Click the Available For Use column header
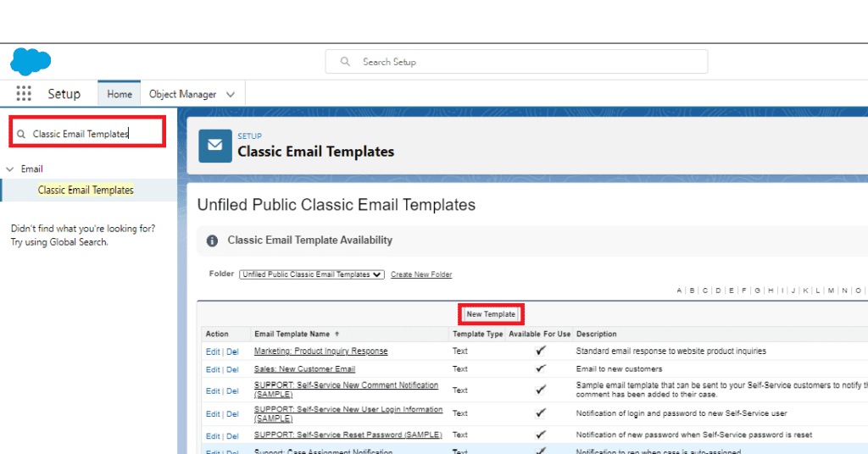Image resolution: width=868 pixels, height=454 pixels. pyautogui.click(x=540, y=334)
